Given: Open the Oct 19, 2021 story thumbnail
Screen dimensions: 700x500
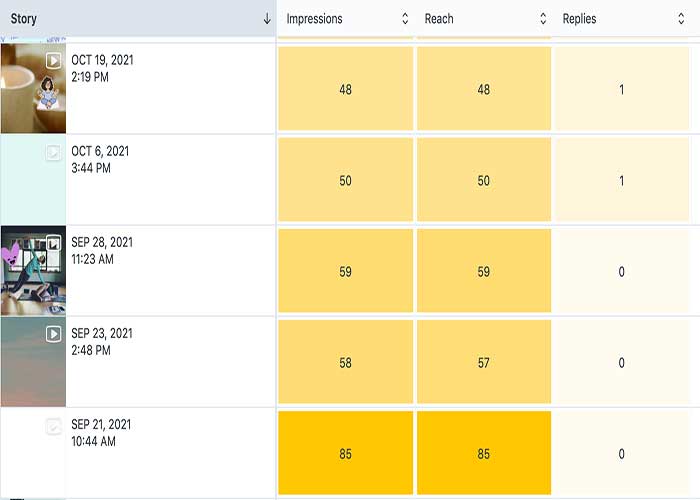Looking at the screenshot, I should point(33,89).
